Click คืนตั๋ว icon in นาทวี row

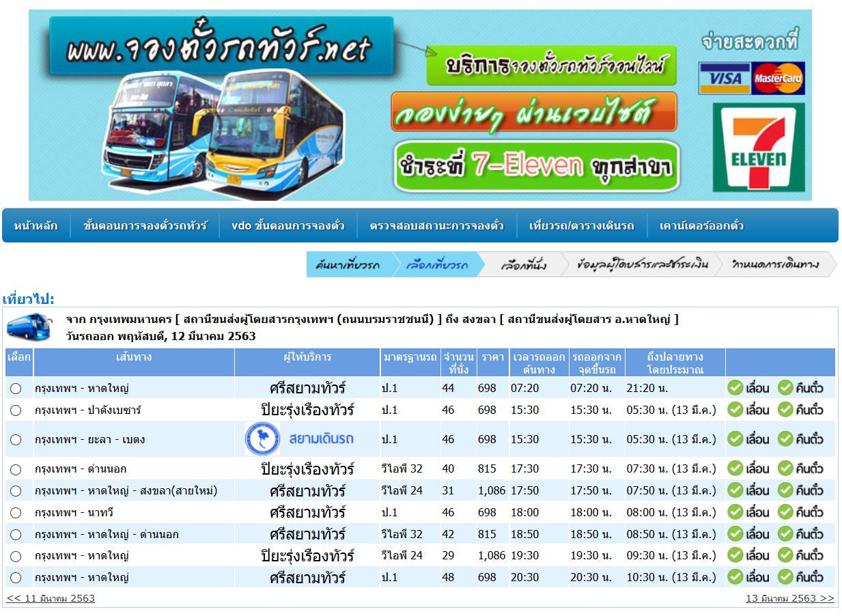(785, 512)
